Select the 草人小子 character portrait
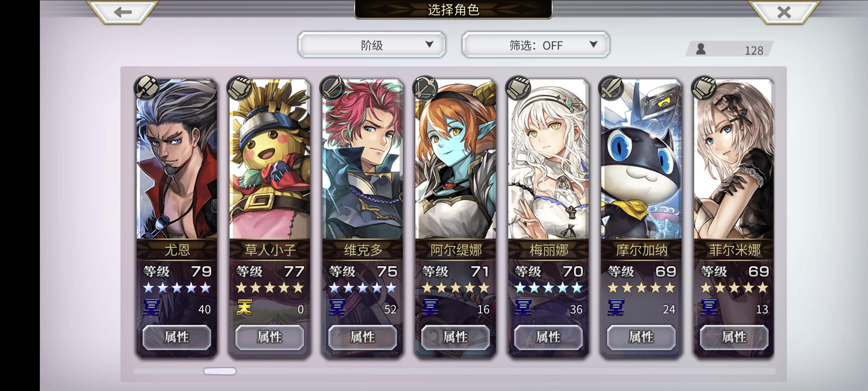The image size is (868, 391). [270, 159]
